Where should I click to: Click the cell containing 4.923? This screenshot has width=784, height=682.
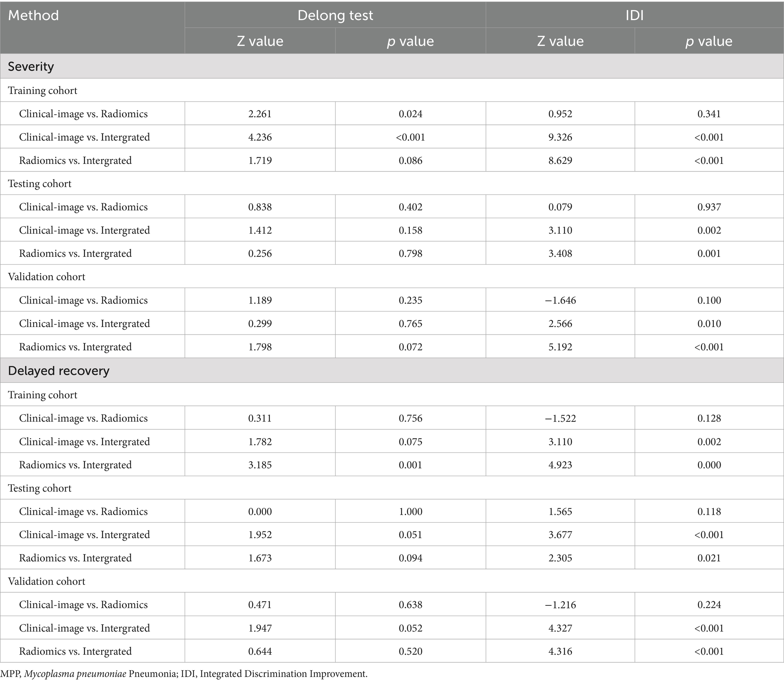click(x=560, y=465)
